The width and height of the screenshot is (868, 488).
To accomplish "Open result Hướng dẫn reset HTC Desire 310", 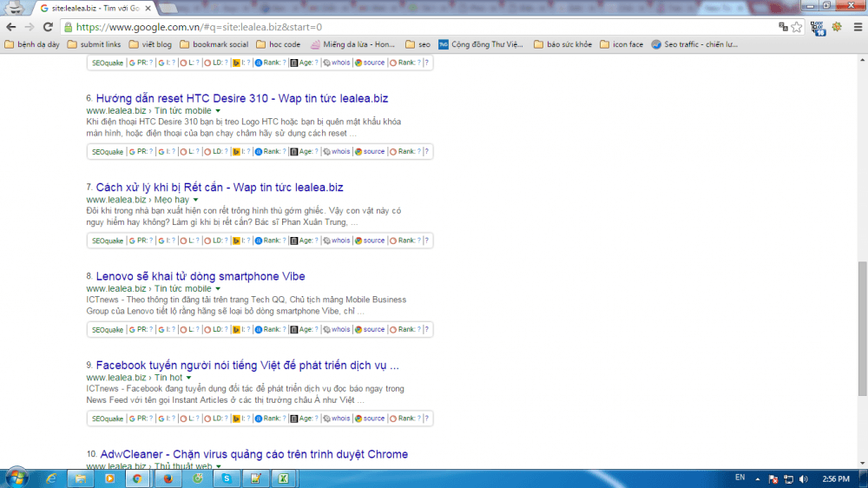I will pyautogui.click(x=242, y=98).
